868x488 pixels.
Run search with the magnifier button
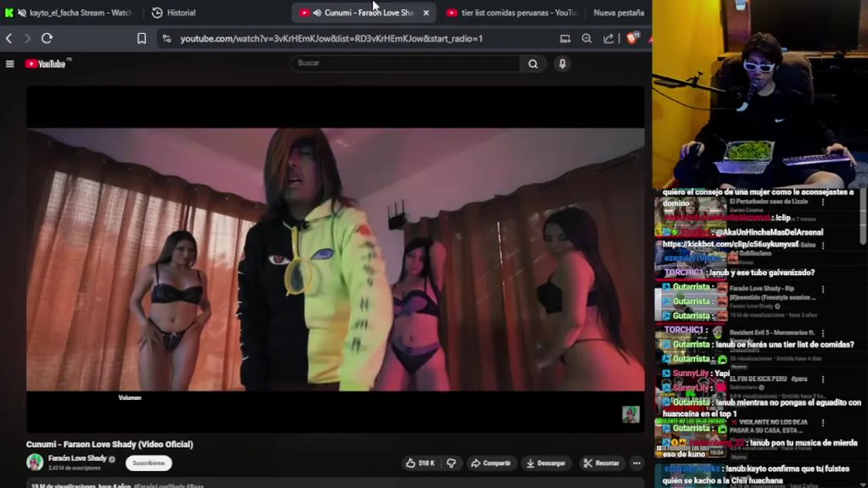(533, 64)
